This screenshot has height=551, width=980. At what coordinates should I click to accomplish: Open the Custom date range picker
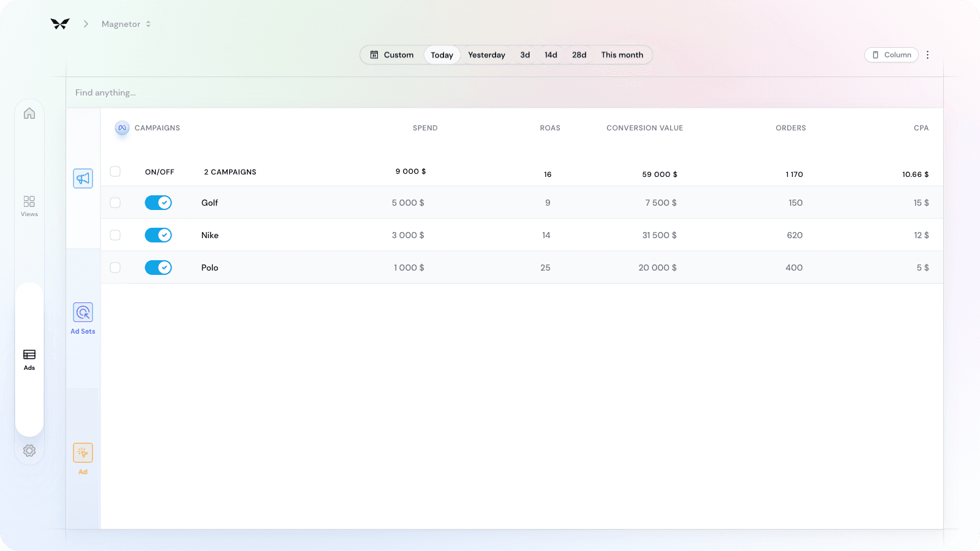pyautogui.click(x=393, y=54)
